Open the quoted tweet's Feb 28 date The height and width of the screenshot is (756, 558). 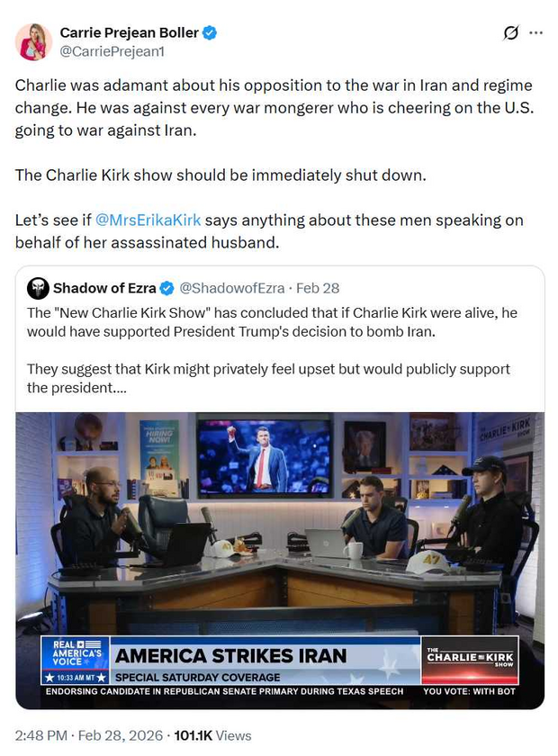pyautogui.click(x=318, y=288)
